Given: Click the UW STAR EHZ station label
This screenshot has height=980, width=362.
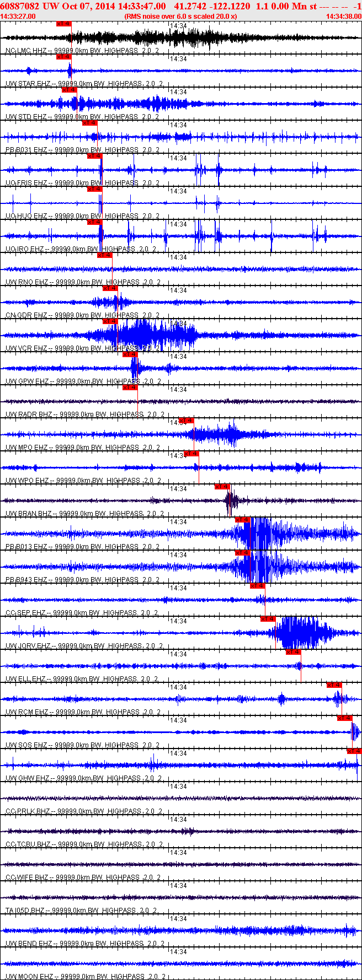Looking at the screenshot, I should [26, 84].
